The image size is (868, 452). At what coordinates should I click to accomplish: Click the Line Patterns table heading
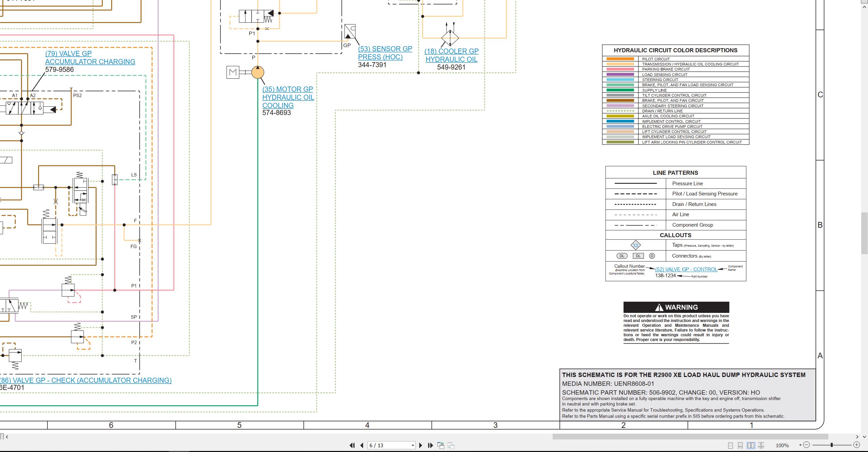(675, 173)
